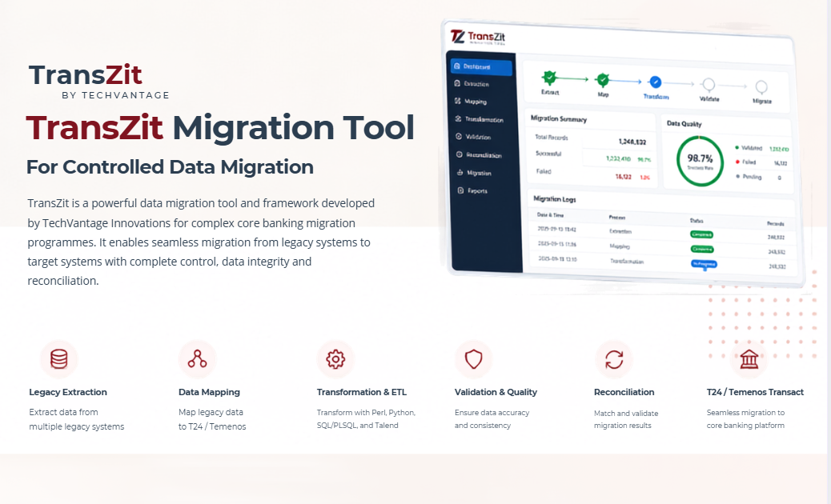Click the Validate step empty circle
This screenshot has width=831, height=504.
[709, 85]
